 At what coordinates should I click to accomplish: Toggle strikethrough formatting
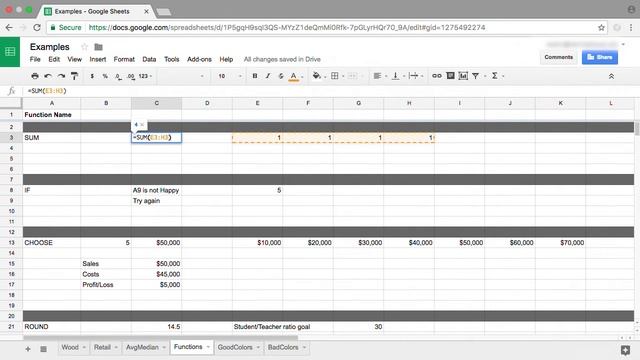pyautogui.click(x=281, y=76)
